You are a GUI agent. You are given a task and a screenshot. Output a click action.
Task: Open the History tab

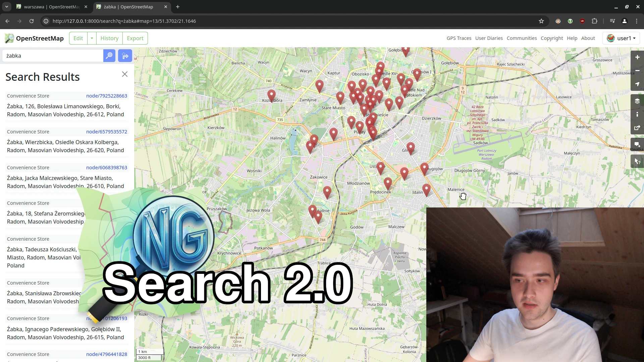(x=109, y=38)
